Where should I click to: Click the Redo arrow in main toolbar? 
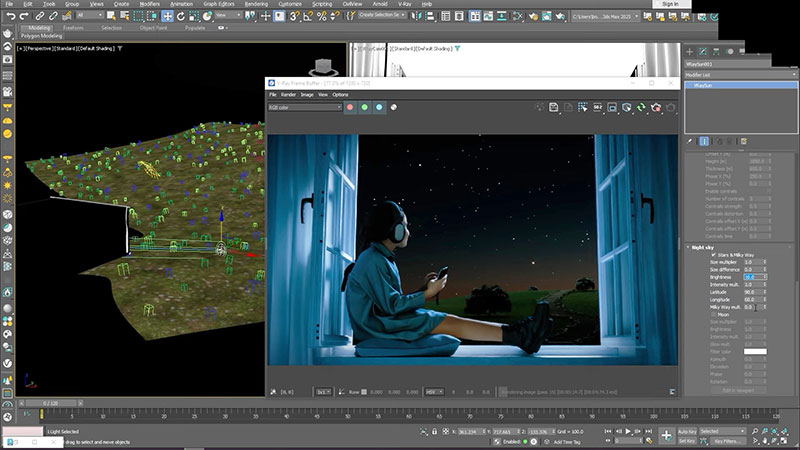pos(23,16)
